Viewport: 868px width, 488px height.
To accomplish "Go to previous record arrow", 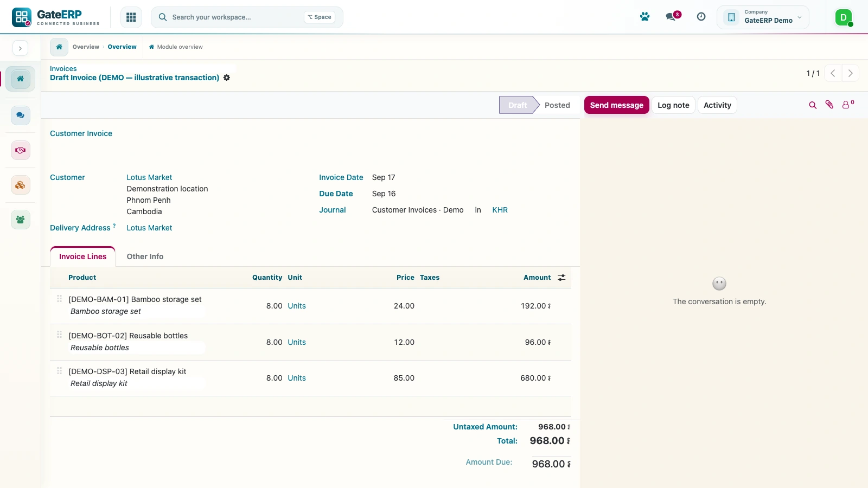I will [833, 73].
